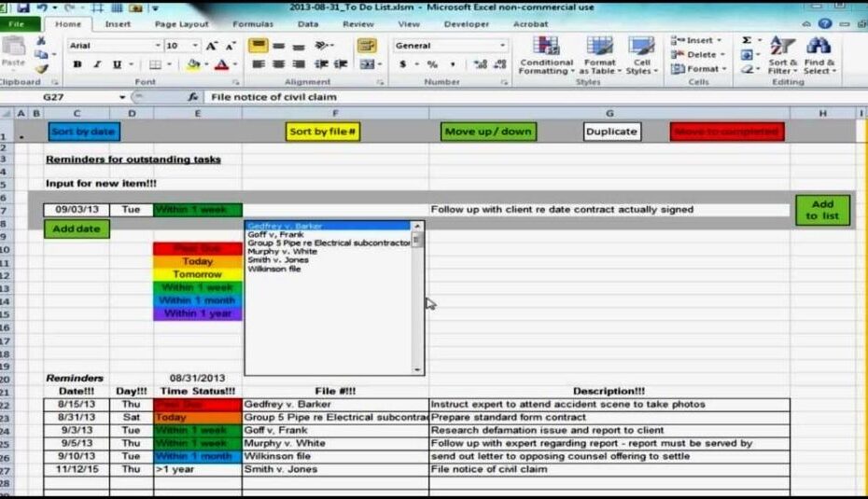Toggle bold formatting
Viewport: 868px width, 499px height.
click(77, 64)
